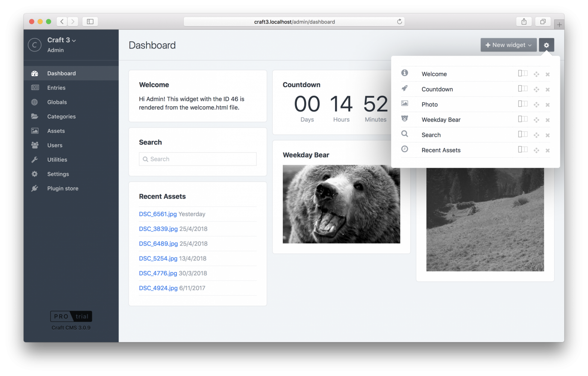Click the widget settings gear button
This screenshot has width=588, height=376.
tap(546, 45)
